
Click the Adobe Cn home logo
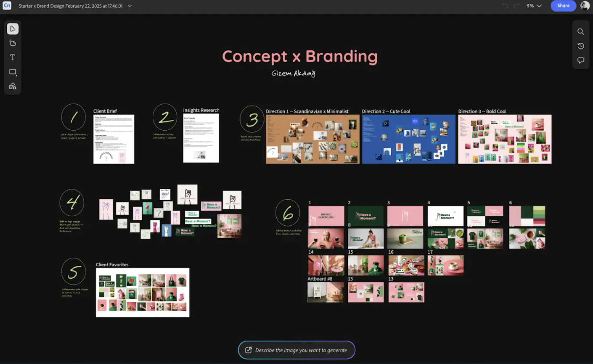[7, 6]
